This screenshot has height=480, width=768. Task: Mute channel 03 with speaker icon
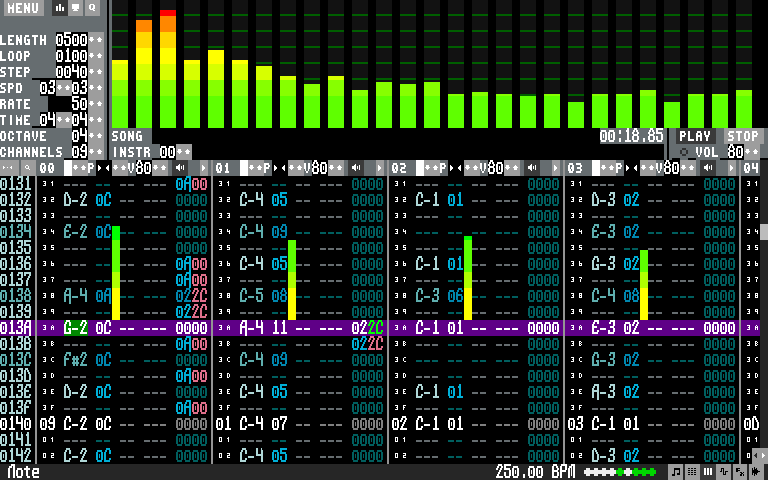[709, 168]
